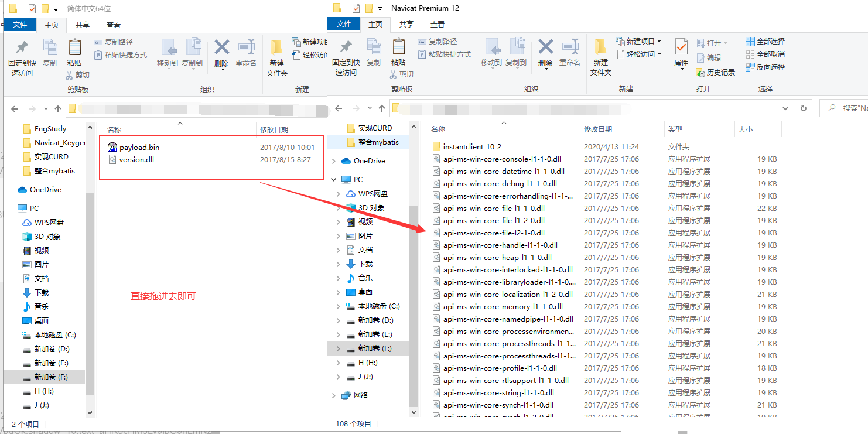868x434 pixels.
Task: Open instantclient_10_2 folder
Action: [472, 147]
